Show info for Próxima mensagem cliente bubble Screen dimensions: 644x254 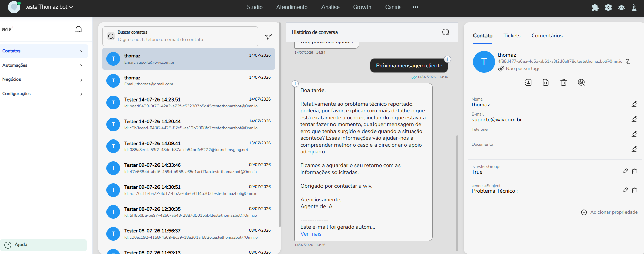pyautogui.click(x=447, y=59)
